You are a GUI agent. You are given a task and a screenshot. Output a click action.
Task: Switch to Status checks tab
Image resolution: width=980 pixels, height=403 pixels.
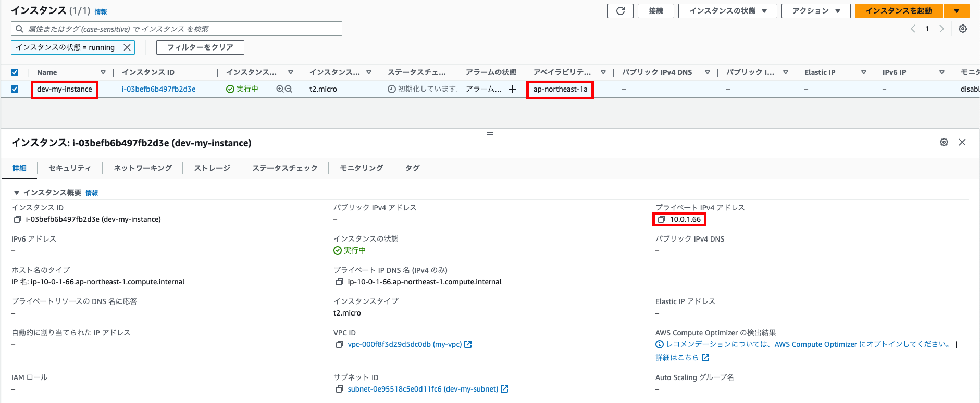[285, 168]
